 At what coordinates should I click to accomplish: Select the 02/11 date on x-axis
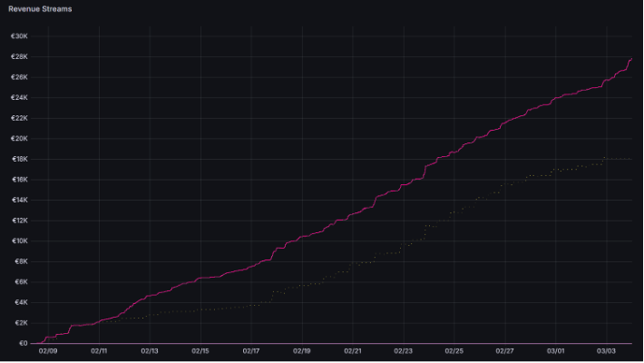click(x=100, y=351)
